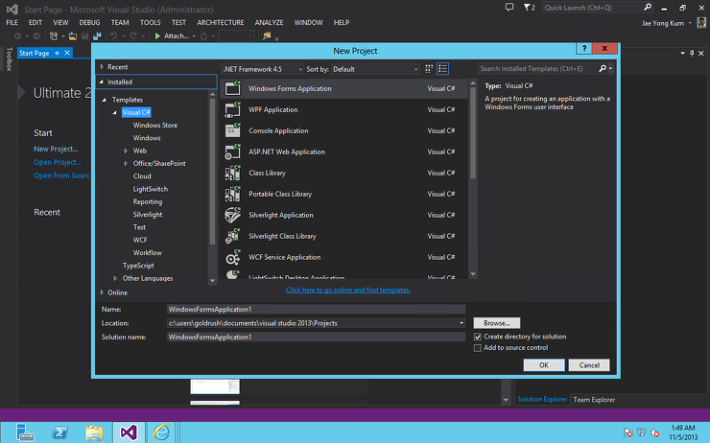
Task: Click the WCF Service Application icon
Action: click(x=233, y=257)
